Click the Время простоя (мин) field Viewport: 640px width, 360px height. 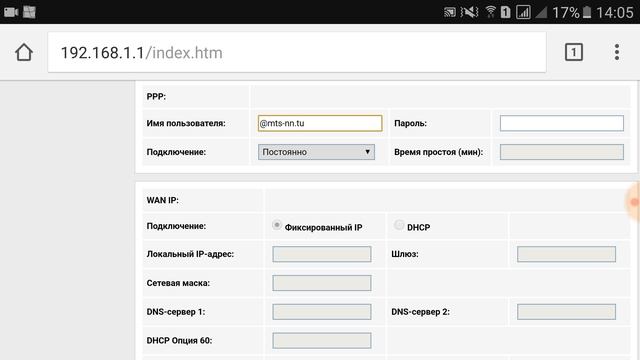(x=562, y=152)
